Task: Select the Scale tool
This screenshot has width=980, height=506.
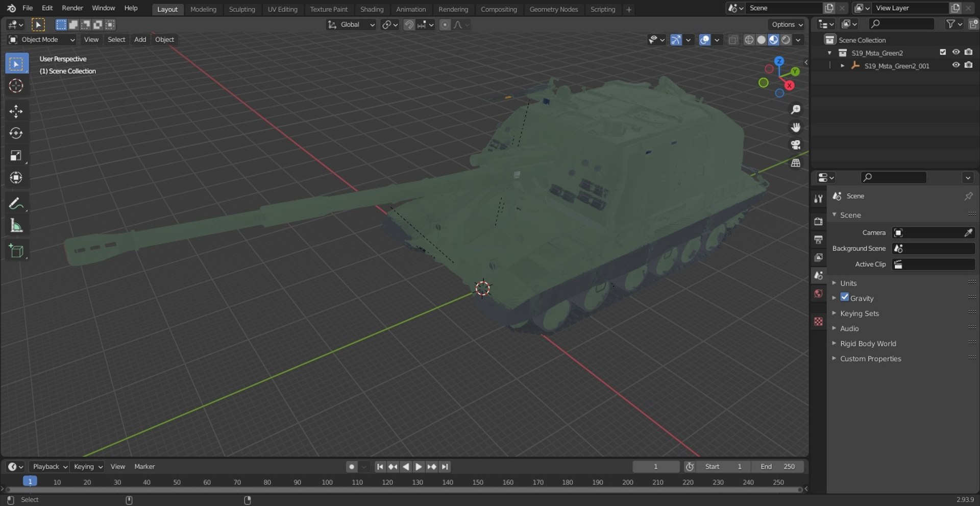Action: coord(16,155)
